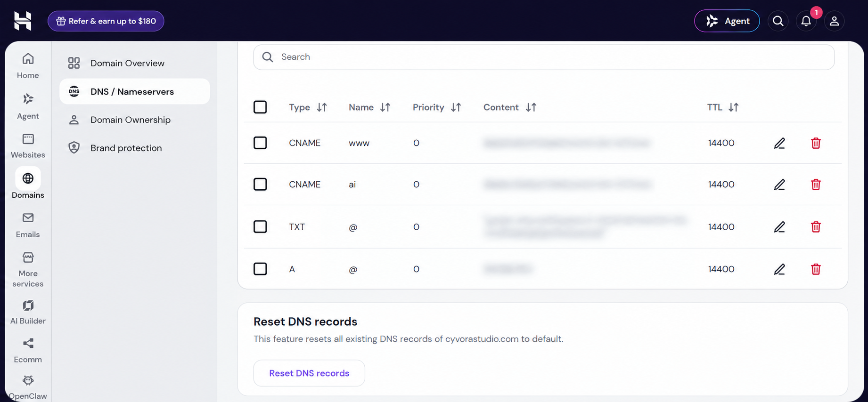Click Refer & earn up to $180
This screenshot has height=402, width=868.
pyautogui.click(x=106, y=21)
